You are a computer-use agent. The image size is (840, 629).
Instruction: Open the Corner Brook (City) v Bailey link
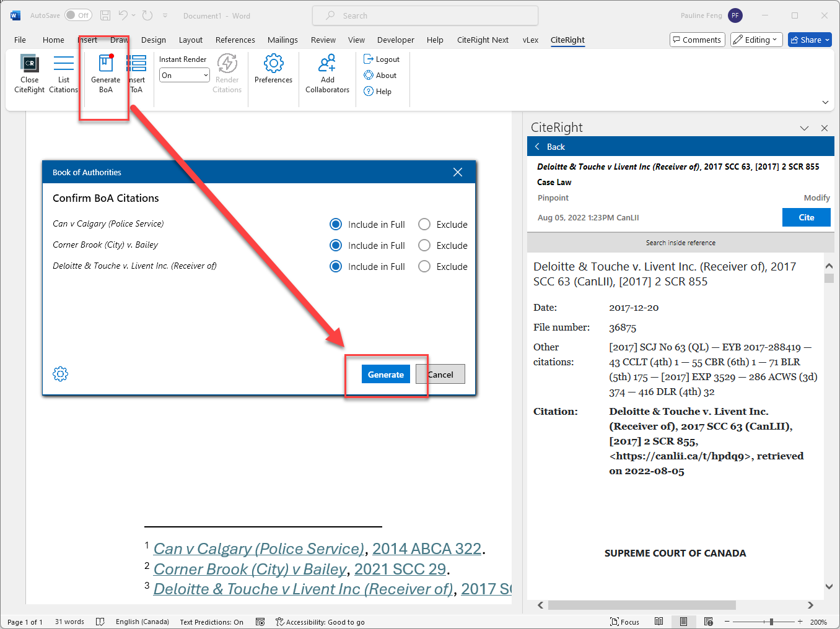coord(250,569)
